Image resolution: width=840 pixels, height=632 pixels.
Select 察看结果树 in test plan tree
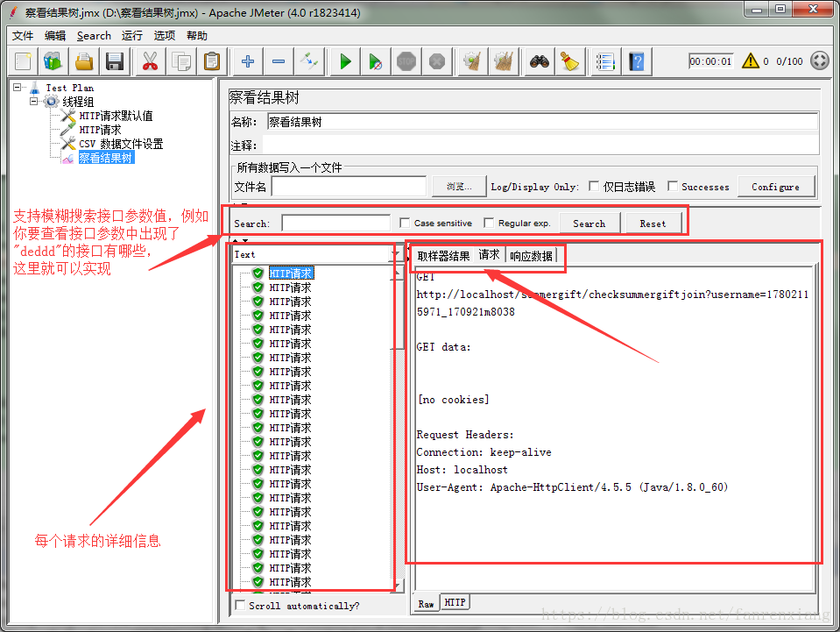(x=105, y=157)
